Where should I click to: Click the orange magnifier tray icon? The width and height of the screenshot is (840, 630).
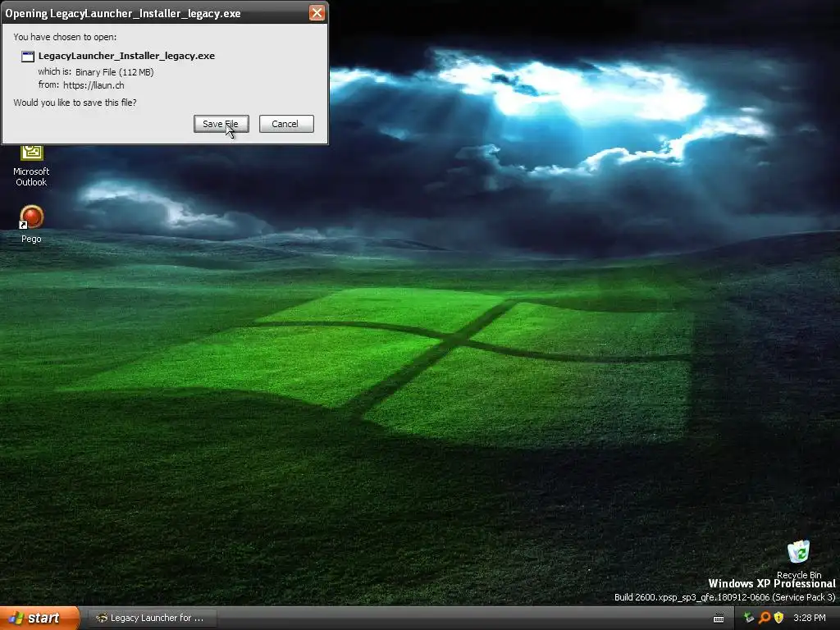(x=765, y=618)
